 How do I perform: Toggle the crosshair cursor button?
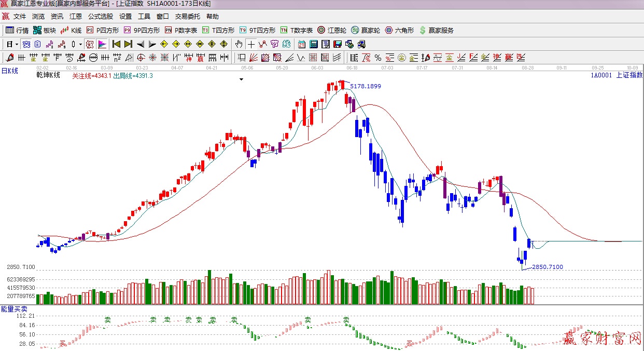251,44
